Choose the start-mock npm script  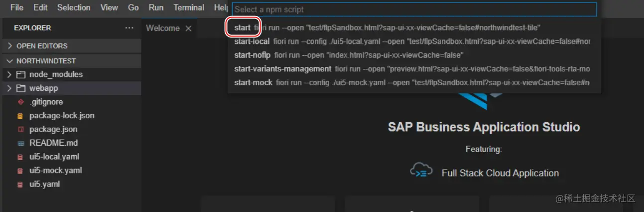(414, 82)
